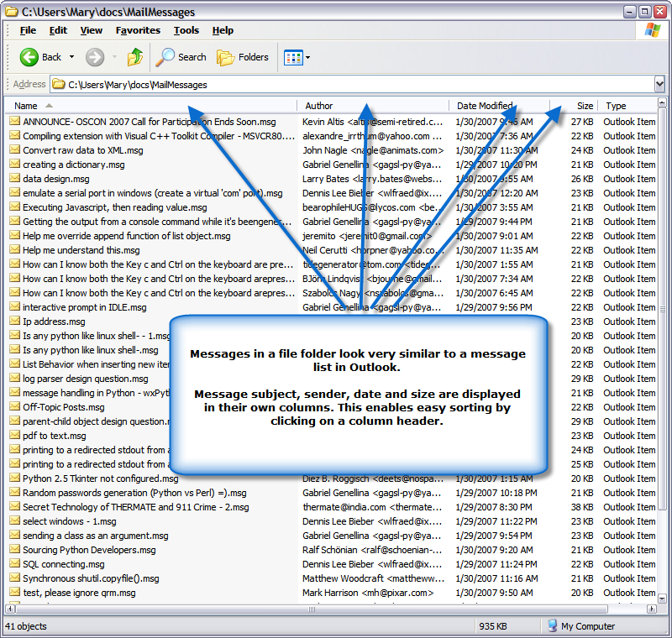Image resolution: width=672 pixels, height=638 pixels.
Task: Select file Python 2.5 Tkinter not configured.msg
Action: [100, 478]
